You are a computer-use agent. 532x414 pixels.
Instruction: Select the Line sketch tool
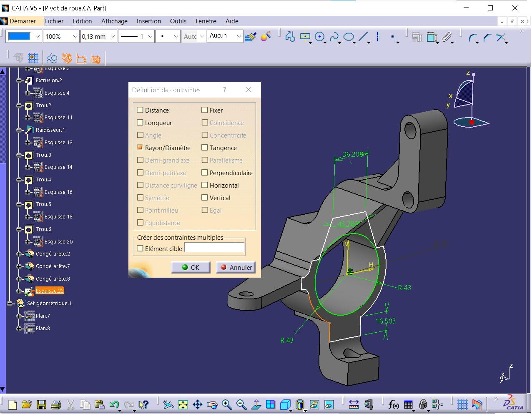tap(364, 37)
